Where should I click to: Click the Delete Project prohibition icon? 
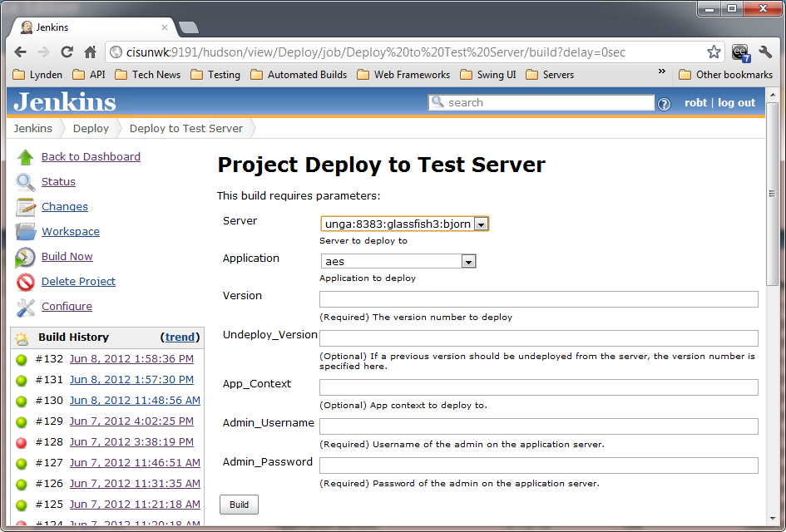[26, 282]
